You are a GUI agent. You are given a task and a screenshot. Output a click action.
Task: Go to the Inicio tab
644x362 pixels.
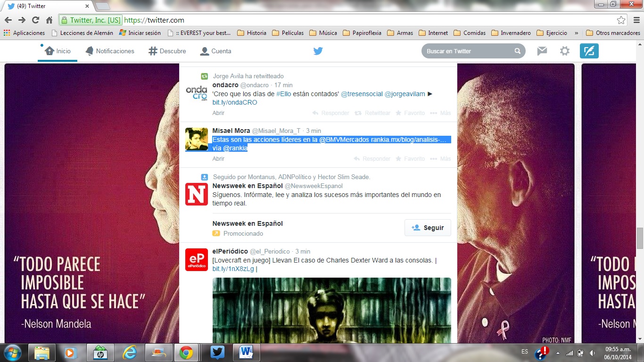click(x=58, y=51)
